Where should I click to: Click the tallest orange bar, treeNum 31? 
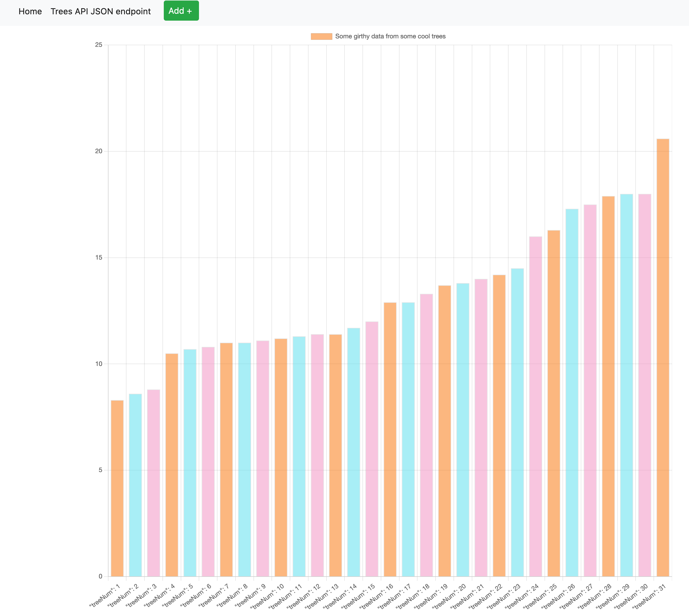tap(663, 358)
